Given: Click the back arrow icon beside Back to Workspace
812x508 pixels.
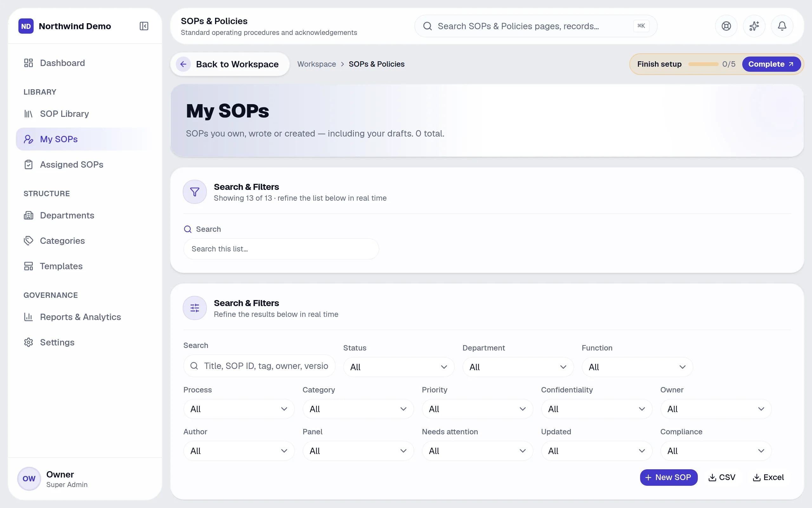Looking at the screenshot, I should pos(183,64).
